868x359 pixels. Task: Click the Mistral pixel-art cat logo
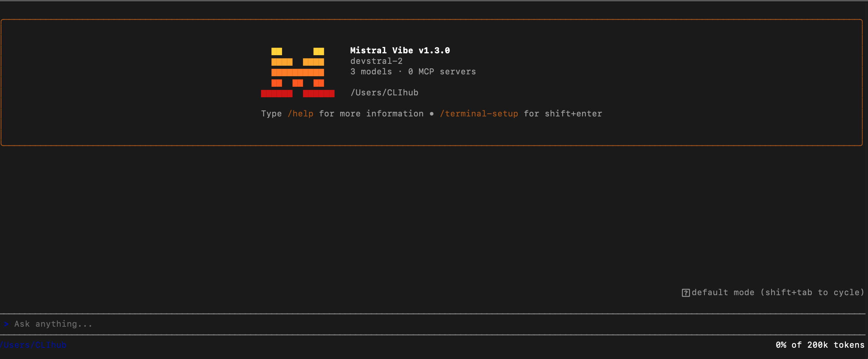coord(297,72)
